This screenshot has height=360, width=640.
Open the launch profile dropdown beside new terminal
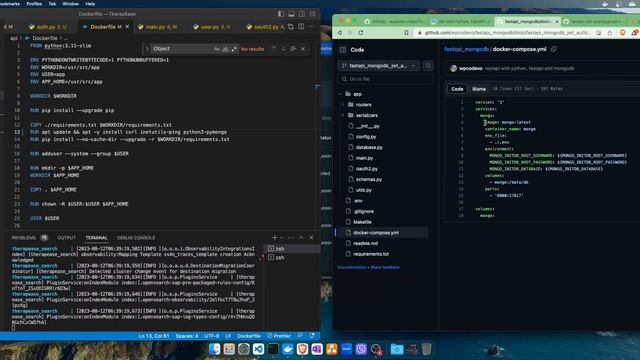pos(281,238)
